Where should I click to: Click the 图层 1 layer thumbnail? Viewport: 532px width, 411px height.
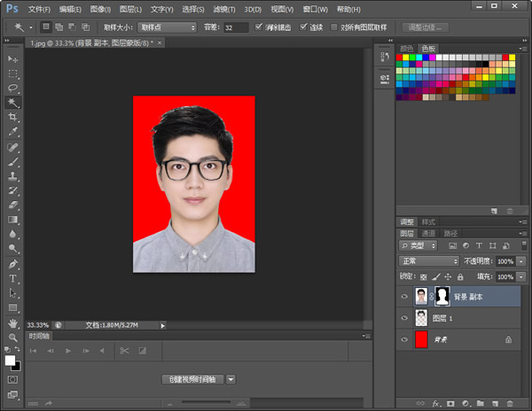coord(421,317)
